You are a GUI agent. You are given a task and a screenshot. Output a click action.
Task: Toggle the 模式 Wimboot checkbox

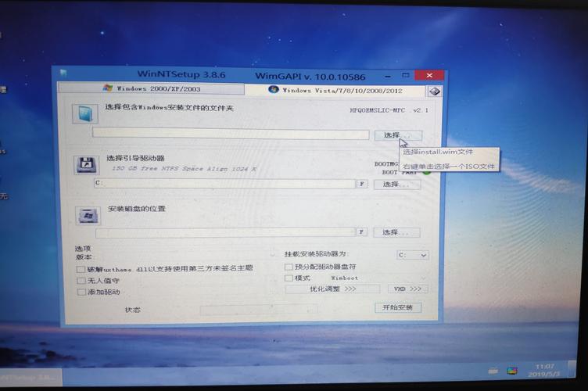coord(289,278)
